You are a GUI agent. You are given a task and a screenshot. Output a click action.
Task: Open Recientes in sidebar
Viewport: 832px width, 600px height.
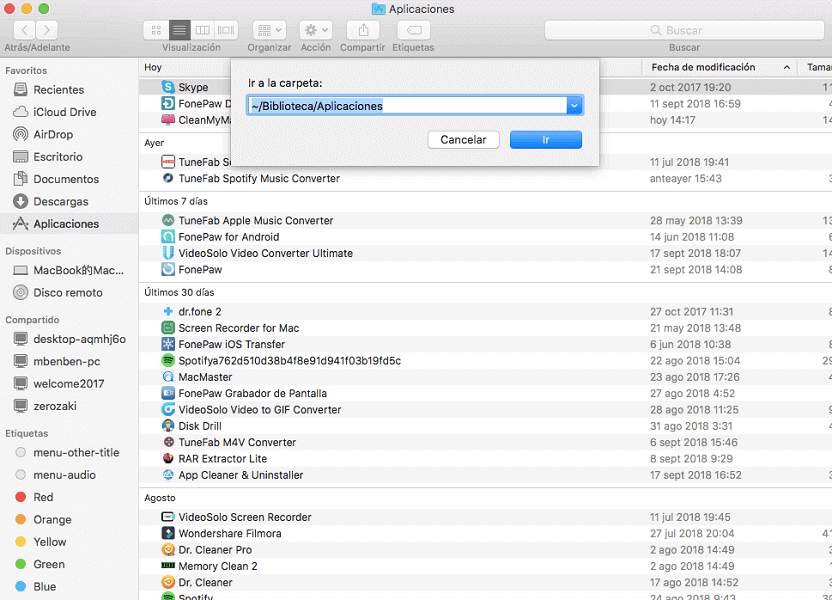58,90
